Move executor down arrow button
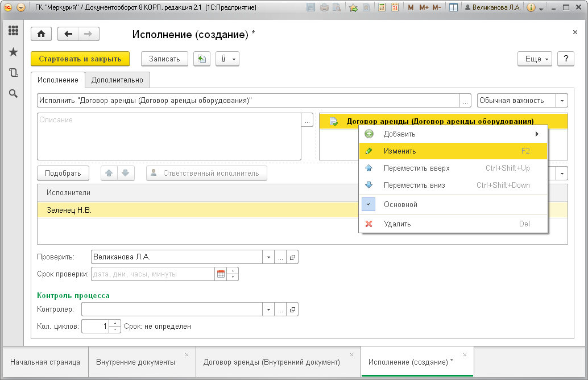The image size is (588, 380). tap(126, 173)
